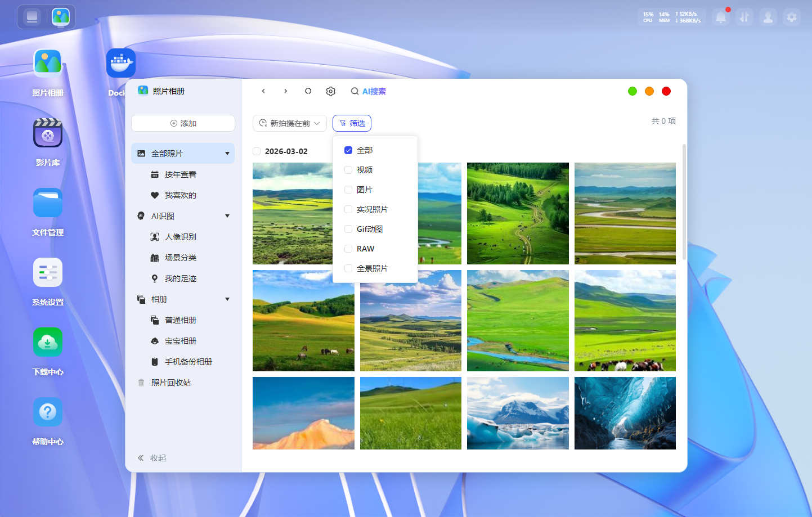
Task: Enable the Gif动图 filter
Action: (348, 229)
